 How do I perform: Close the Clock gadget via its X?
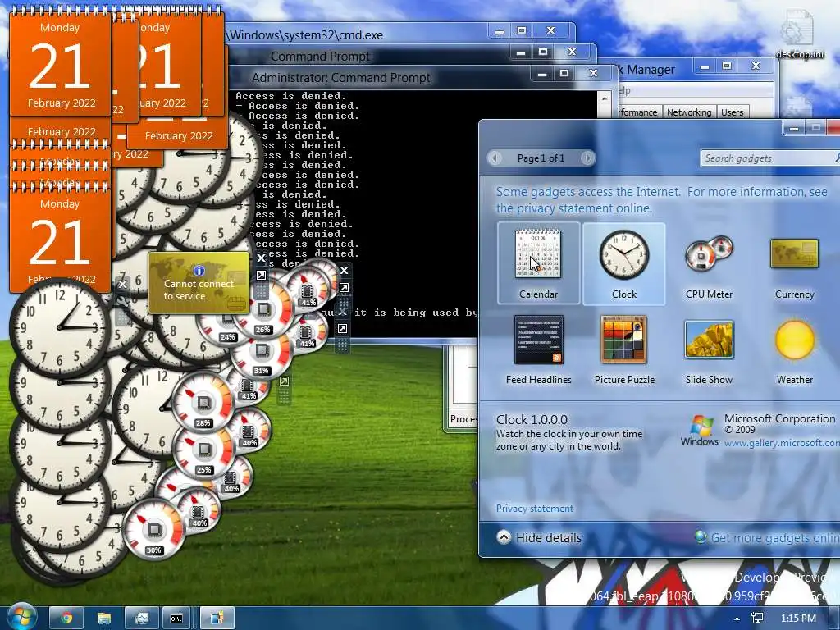(x=123, y=285)
